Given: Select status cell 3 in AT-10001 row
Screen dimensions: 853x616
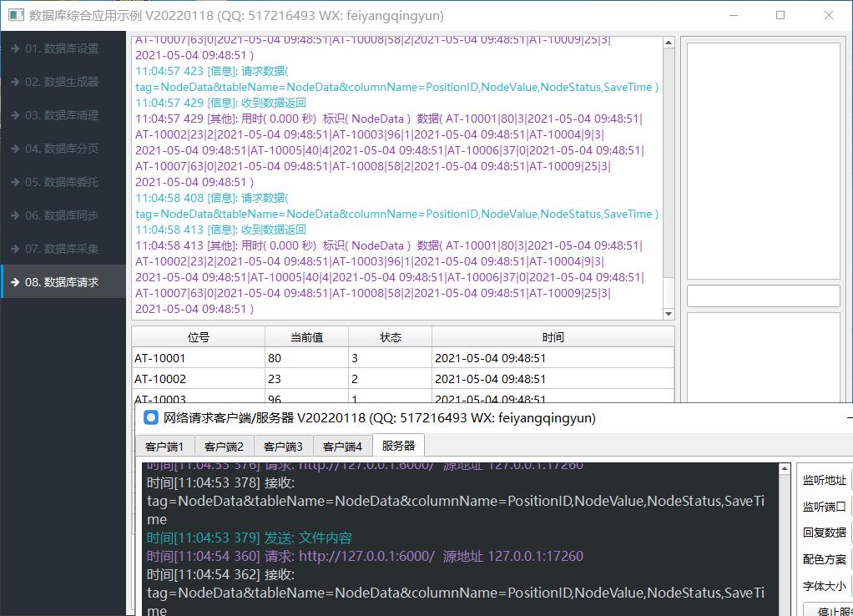Looking at the screenshot, I should tap(390, 358).
